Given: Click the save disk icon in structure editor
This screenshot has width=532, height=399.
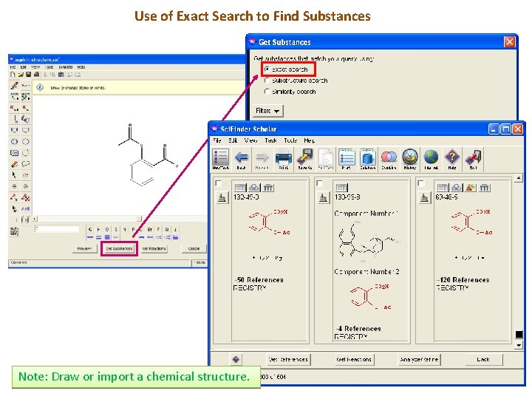Looking at the screenshot, I should click(x=29, y=75).
